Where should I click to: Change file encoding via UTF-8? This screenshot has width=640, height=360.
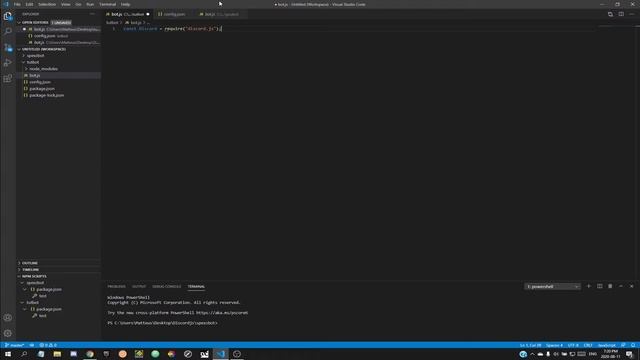coord(573,345)
